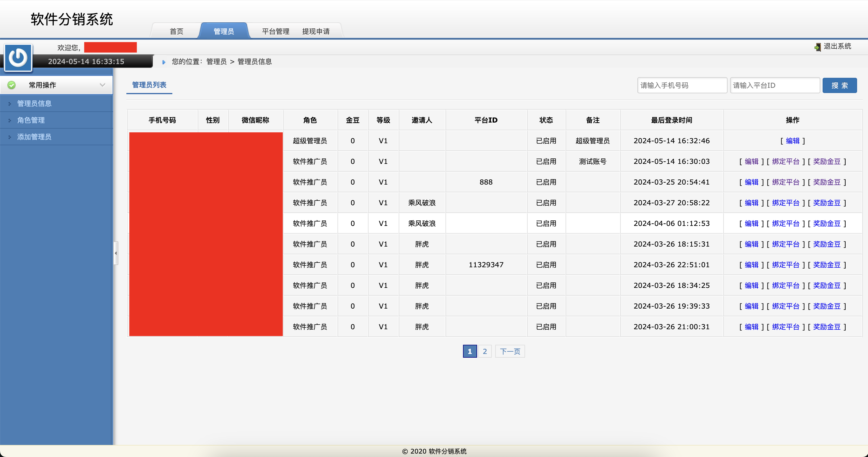Click the green check icon beside 常用操作

coord(11,85)
